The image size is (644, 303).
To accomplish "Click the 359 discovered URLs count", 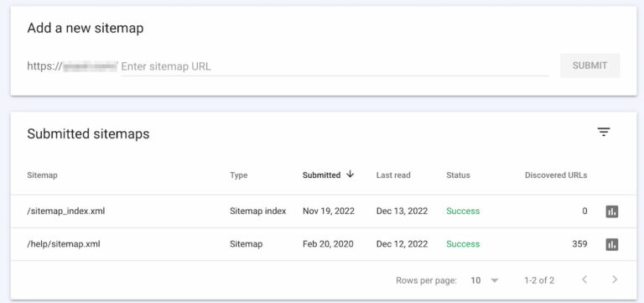I will [579, 243].
